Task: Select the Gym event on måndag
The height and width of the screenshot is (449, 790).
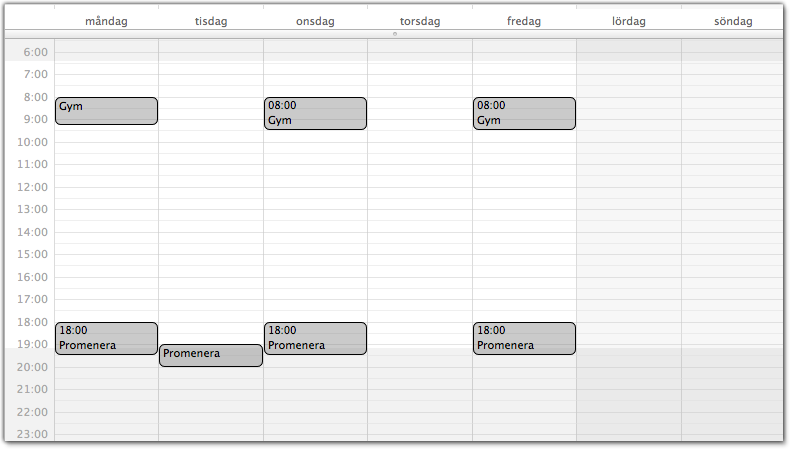Action: (106, 111)
